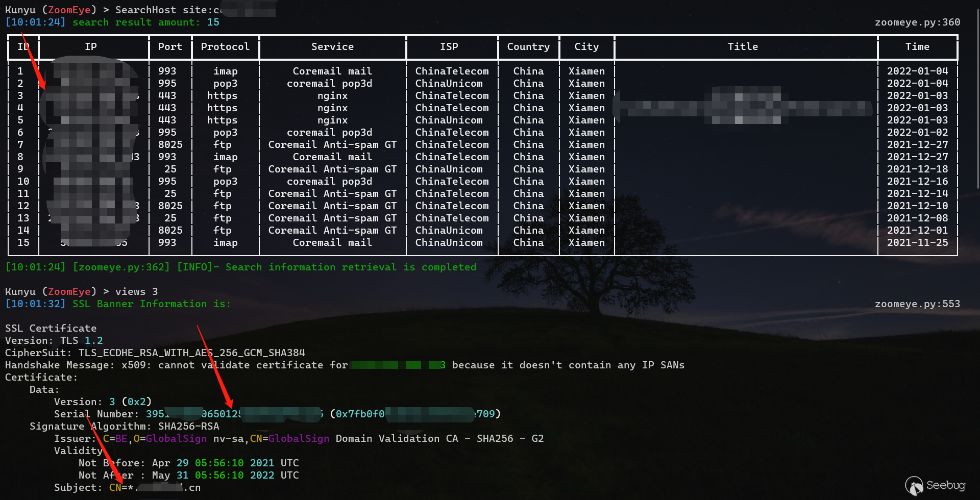Image resolution: width=980 pixels, height=500 pixels.
Task: Click the ISP column header
Action: coord(449,47)
